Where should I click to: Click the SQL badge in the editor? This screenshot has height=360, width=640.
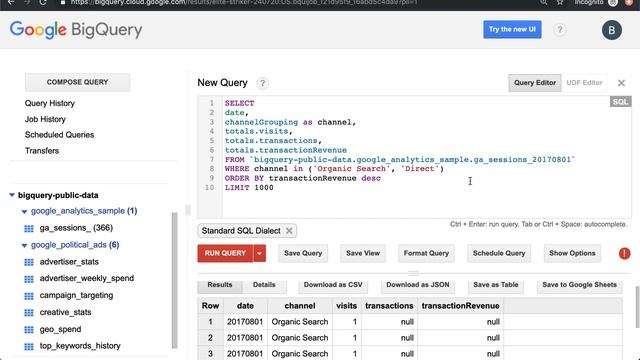click(x=620, y=102)
